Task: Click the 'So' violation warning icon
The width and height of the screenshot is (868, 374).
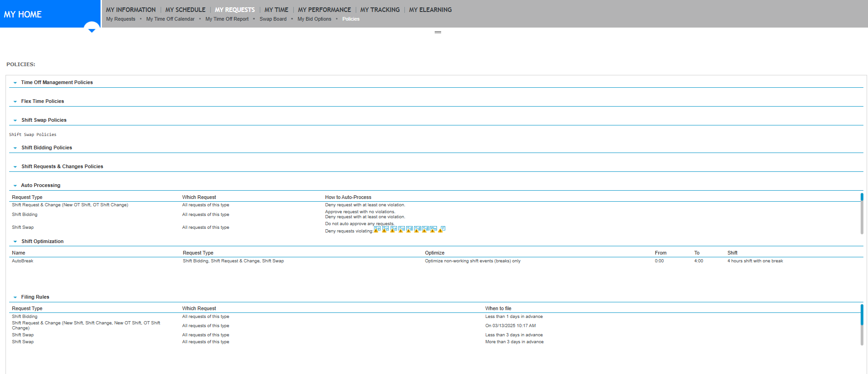Action: 401,229
